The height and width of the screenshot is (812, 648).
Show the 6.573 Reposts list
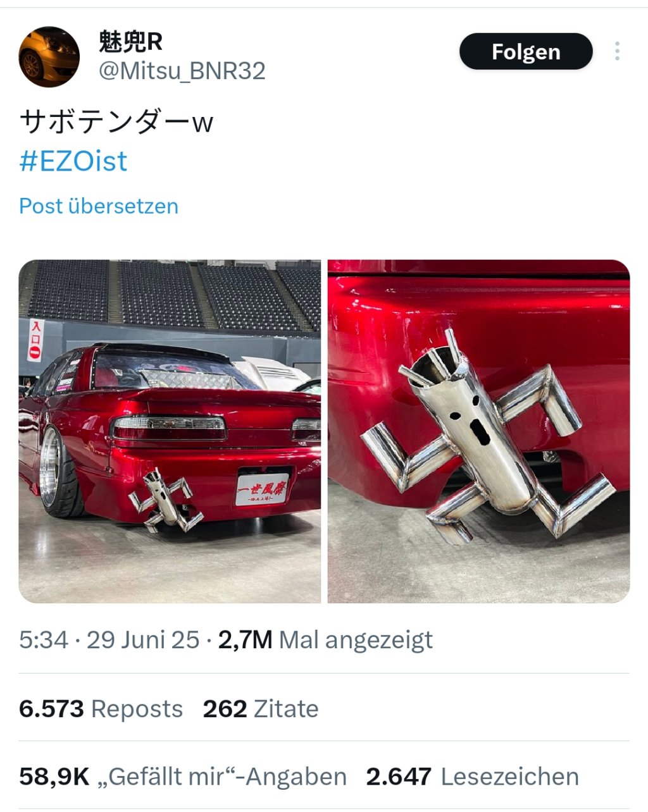click(101, 709)
